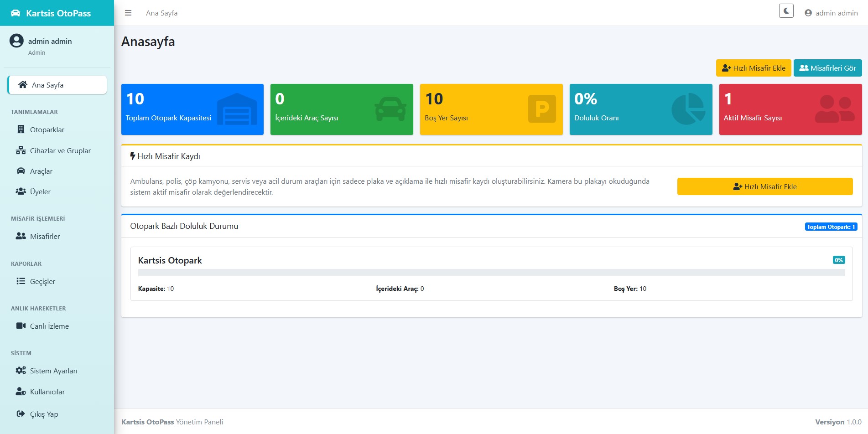Click the people icon on Aktif Misafir card
The image size is (868, 434).
point(835,109)
